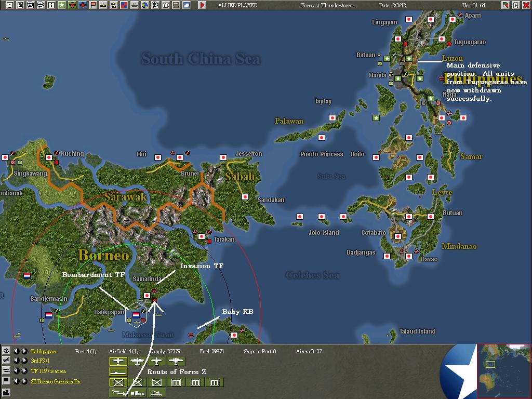The height and width of the screenshot is (399, 532).
Task: Click the aircraft icon beside 3rd FS/1
Action: (6, 361)
